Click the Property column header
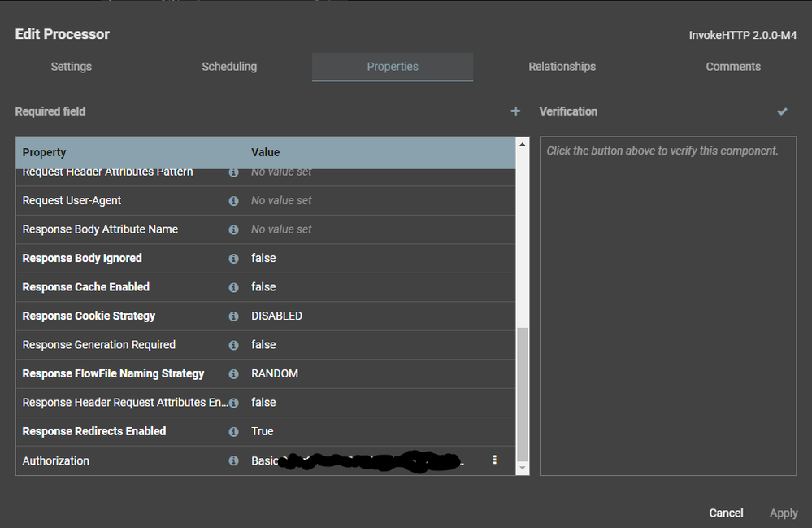This screenshot has height=528, width=812. pos(44,152)
